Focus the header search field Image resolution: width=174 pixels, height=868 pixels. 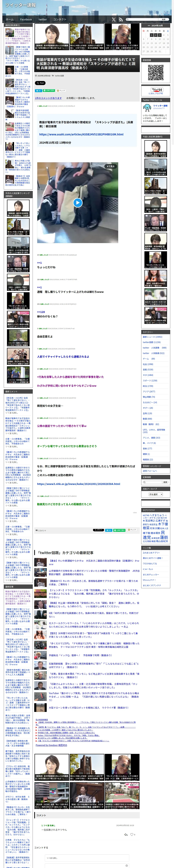pos(142,20)
